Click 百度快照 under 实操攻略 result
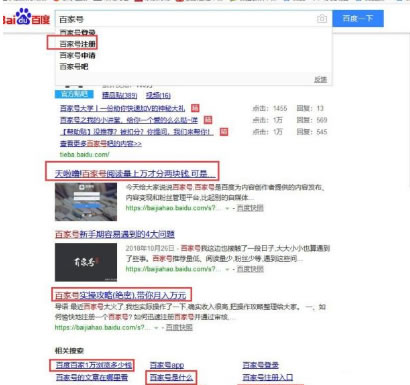Screen dimensions: 410x385 [x=179, y=328]
